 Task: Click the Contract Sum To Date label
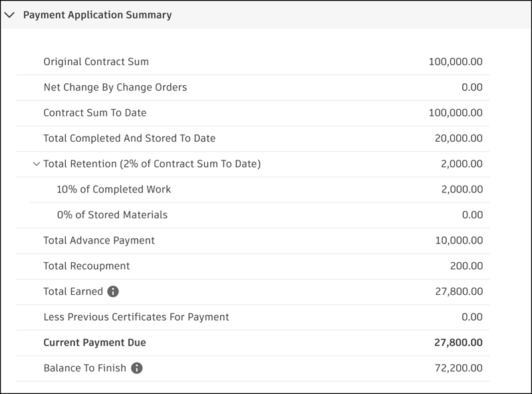click(x=94, y=113)
